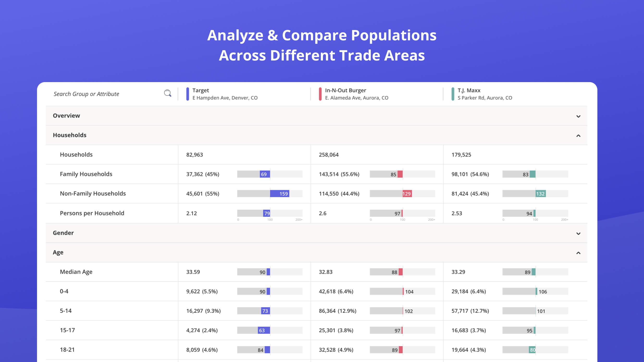This screenshot has width=644, height=362.
Task: Click the Persons per Household row label
Action: coord(92,213)
